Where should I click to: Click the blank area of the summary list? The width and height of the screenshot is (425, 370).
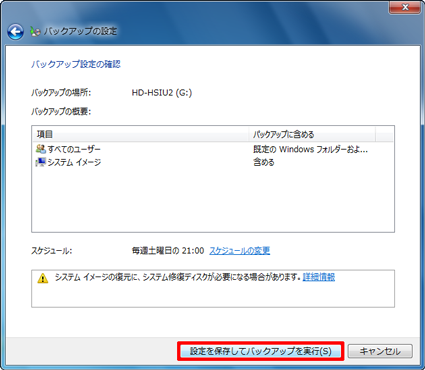213,200
